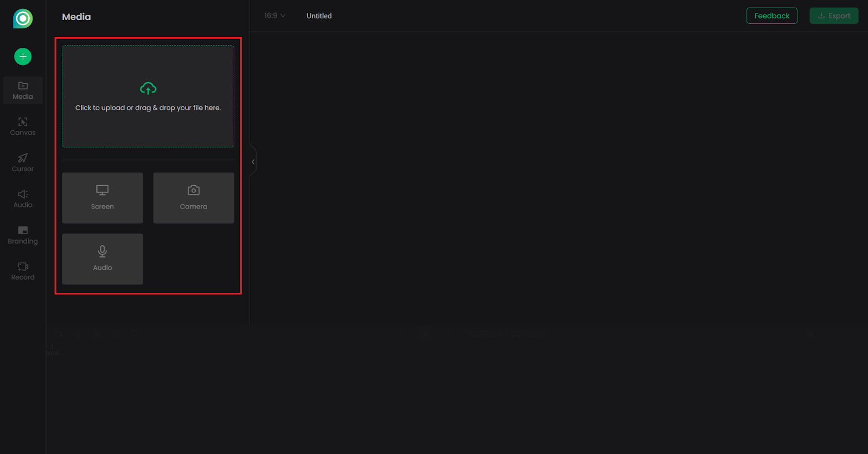Click the Export button
This screenshot has height=454, width=868.
(x=834, y=16)
